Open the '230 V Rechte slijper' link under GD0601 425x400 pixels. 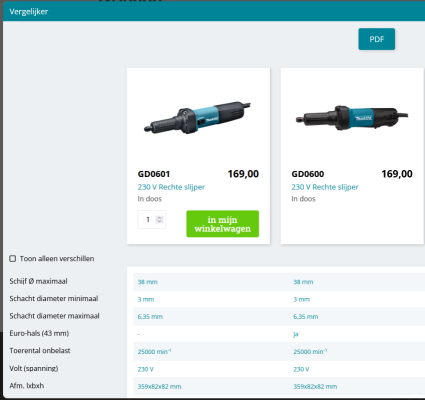pyautogui.click(x=171, y=187)
